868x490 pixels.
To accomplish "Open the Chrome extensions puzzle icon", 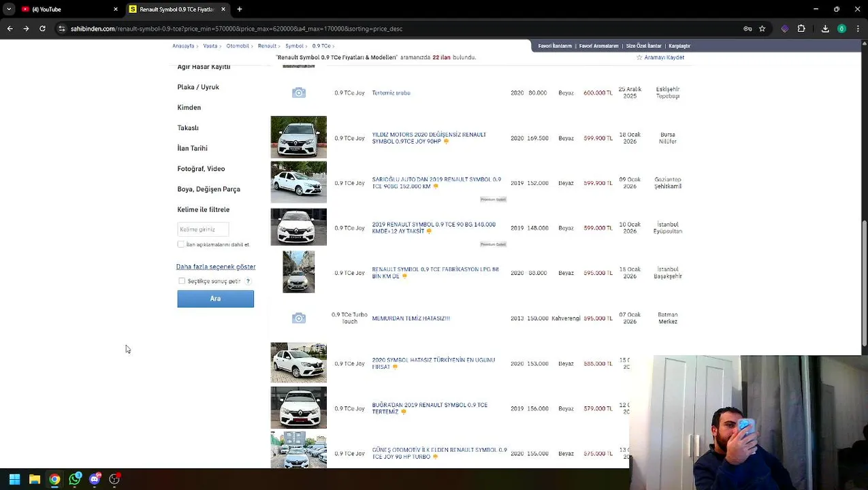I will click(801, 29).
